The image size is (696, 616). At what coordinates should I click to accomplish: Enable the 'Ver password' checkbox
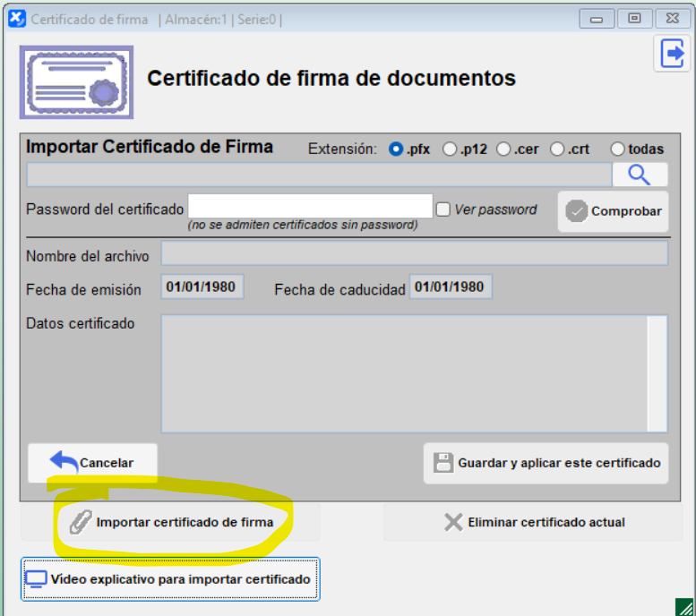(443, 210)
